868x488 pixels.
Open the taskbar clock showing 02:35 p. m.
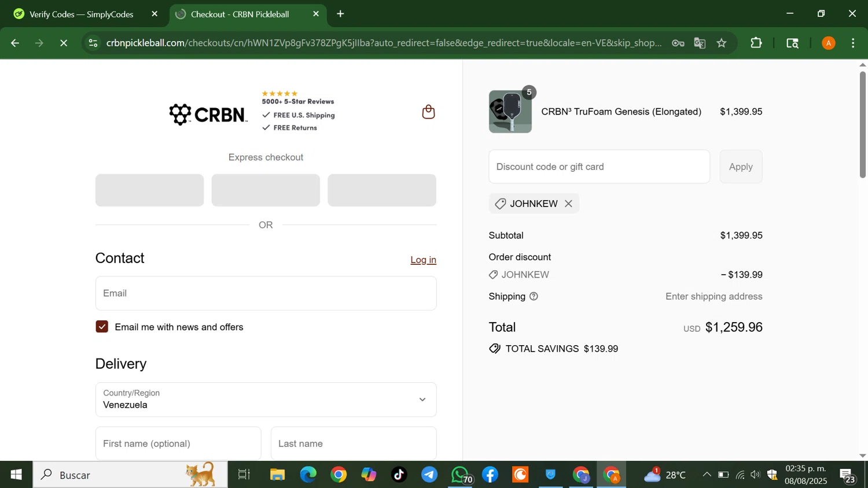(x=806, y=475)
